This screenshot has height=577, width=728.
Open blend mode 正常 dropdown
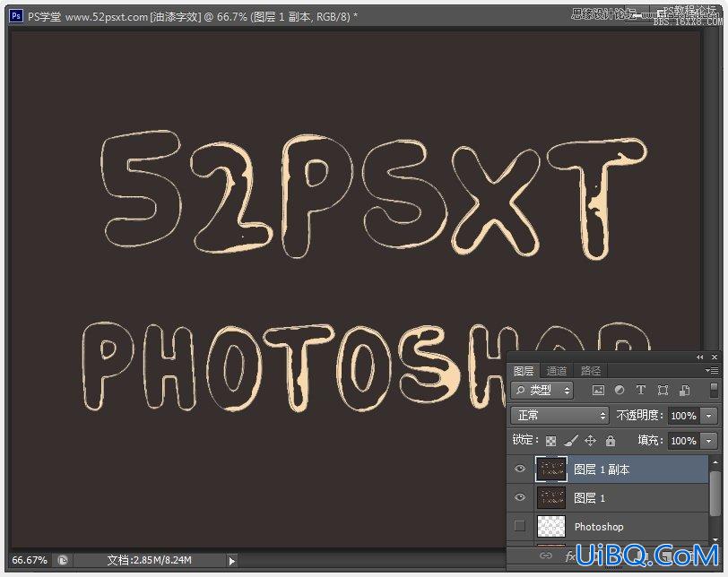tap(559, 415)
